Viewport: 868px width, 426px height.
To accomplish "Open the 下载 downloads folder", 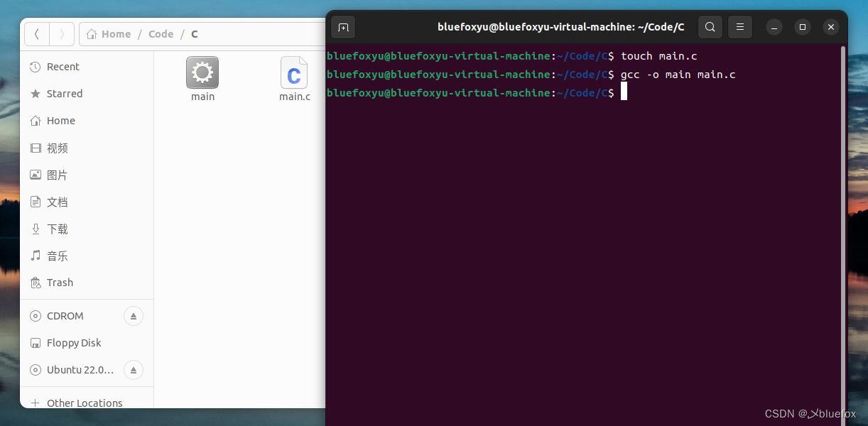I will [57, 229].
